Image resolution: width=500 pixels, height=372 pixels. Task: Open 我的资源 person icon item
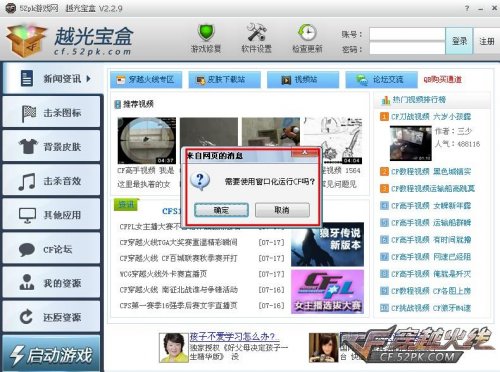pos(51,283)
